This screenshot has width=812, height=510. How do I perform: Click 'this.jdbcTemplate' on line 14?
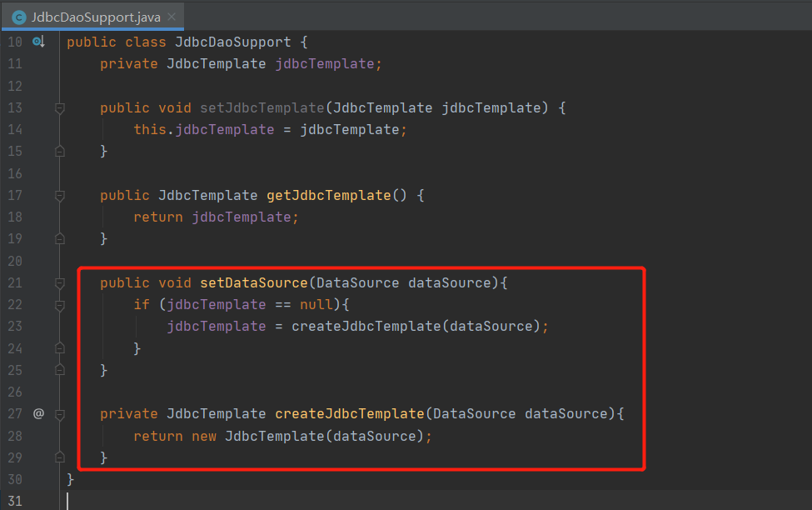pos(204,129)
